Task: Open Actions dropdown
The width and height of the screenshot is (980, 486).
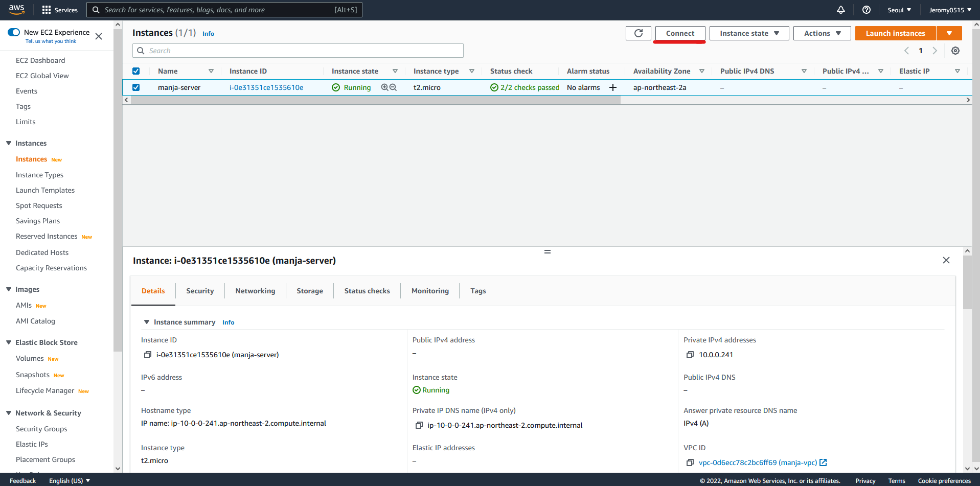Action: coord(822,33)
